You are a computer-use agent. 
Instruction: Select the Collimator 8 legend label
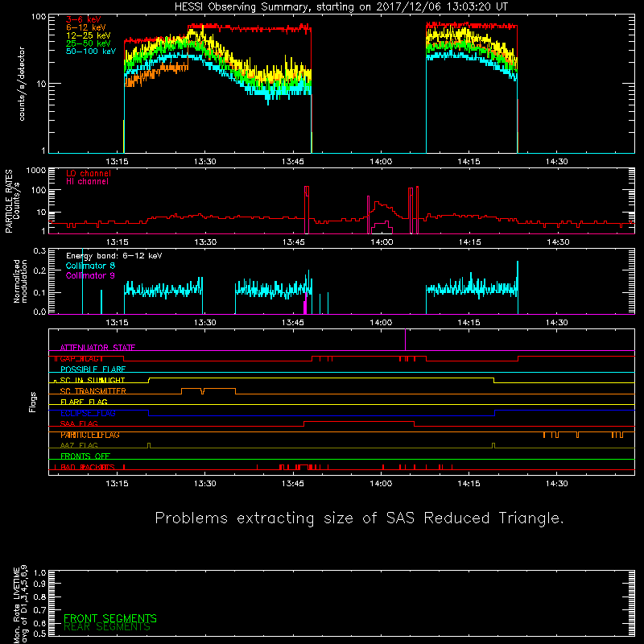pos(90,266)
